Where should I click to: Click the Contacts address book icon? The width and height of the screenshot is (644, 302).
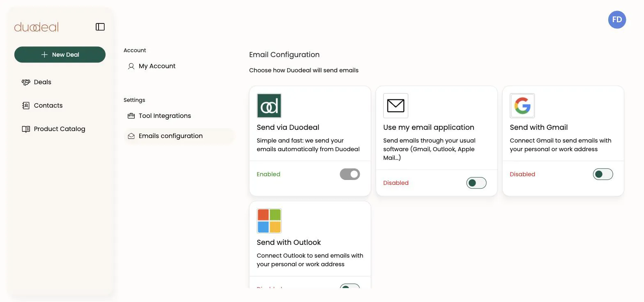pos(26,106)
